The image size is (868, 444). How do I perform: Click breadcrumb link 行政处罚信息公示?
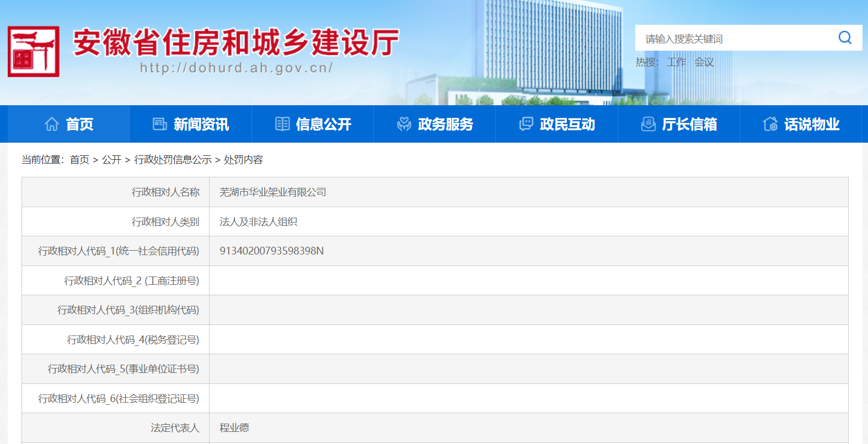[x=173, y=160]
